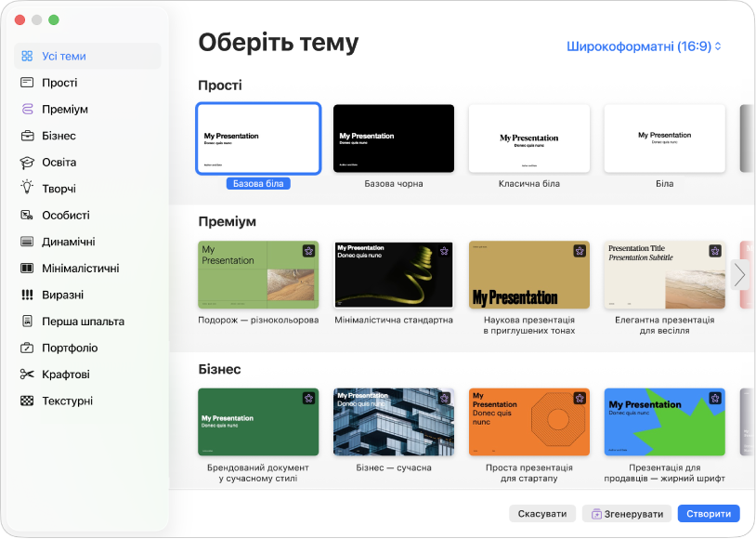Select the Базова чорна theme thumbnail

tap(394, 138)
